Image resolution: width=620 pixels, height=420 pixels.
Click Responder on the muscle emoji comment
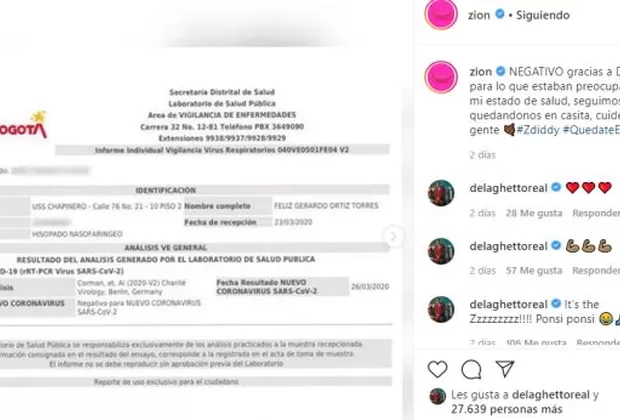click(x=596, y=271)
